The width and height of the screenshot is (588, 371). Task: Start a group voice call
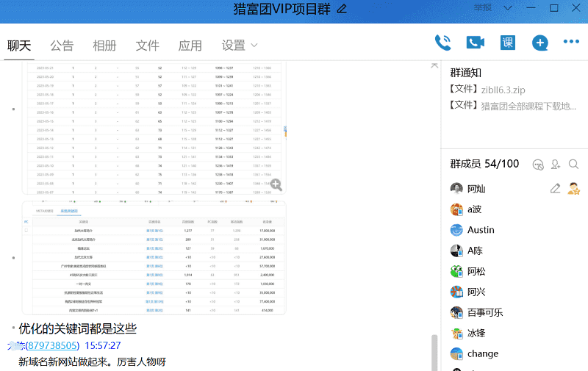443,43
